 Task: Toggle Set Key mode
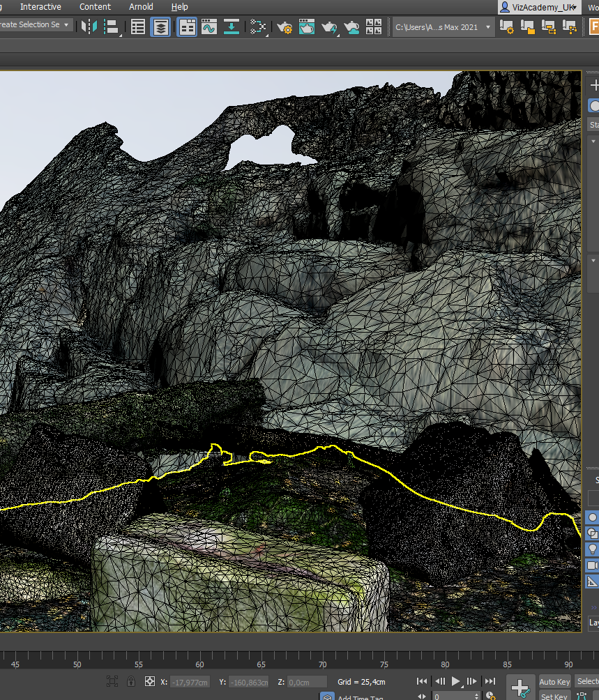(x=554, y=697)
